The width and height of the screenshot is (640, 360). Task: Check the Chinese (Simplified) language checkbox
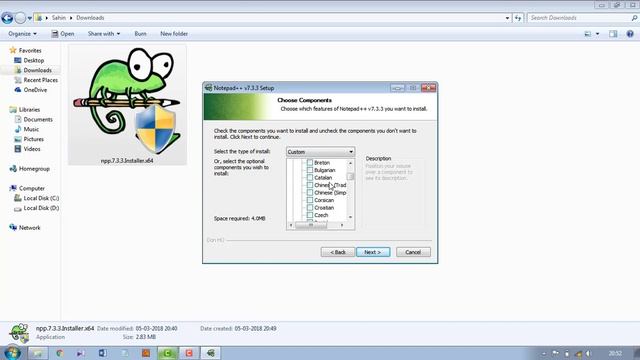point(310,192)
